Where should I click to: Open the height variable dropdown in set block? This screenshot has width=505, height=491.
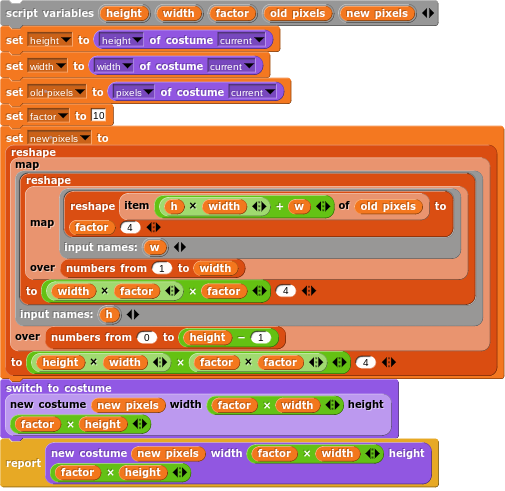pyautogui.click(x=66, y=40)
